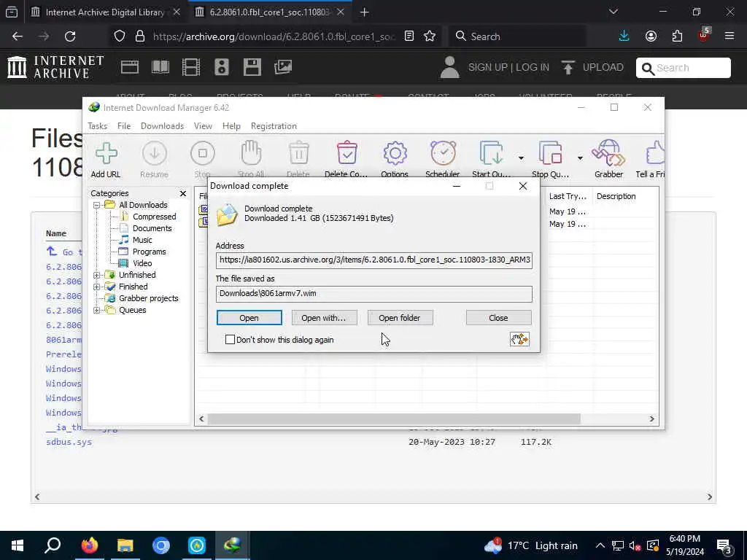Click the file saved as field
747x560 pixels.
coord(374,294)
